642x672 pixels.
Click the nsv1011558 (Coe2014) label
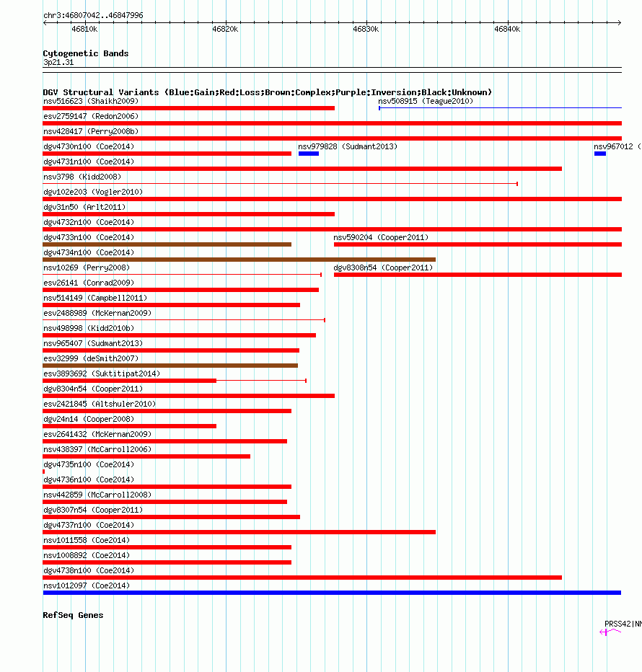point(87,540)
